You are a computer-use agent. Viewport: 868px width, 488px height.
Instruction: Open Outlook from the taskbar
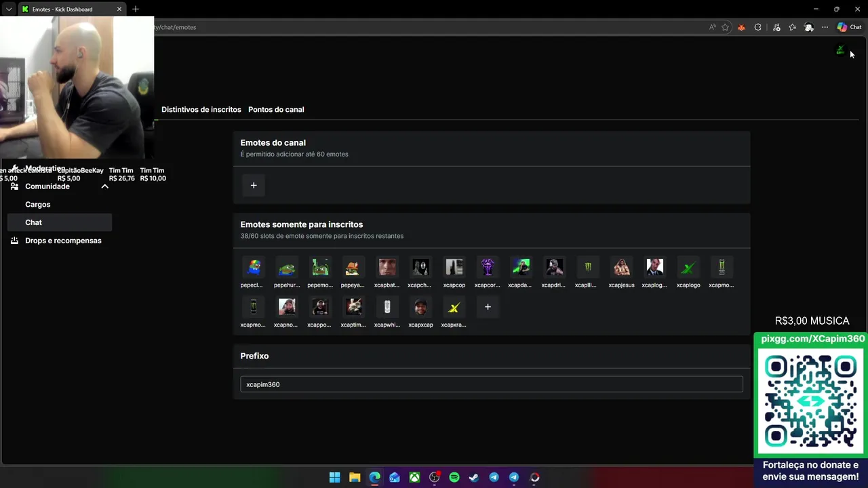tap(395, 477)
